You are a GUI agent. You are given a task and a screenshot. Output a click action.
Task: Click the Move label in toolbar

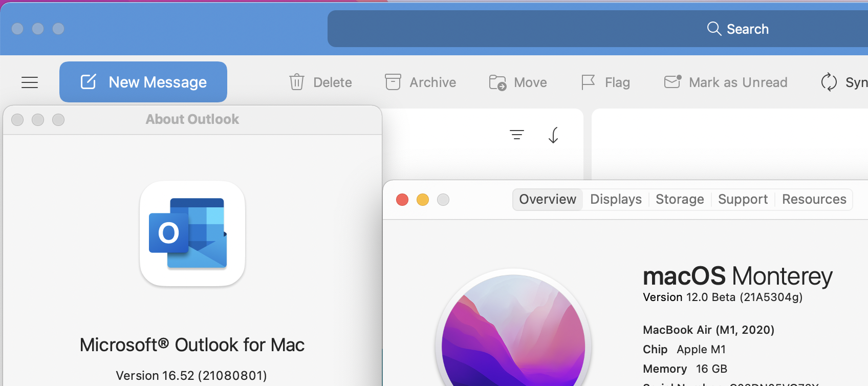point(530,82)
